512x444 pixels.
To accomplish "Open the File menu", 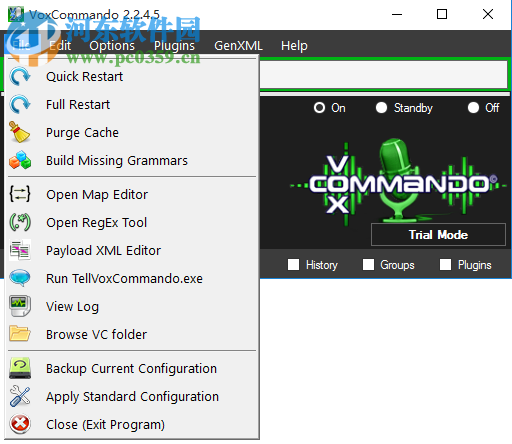I will 22,45.
